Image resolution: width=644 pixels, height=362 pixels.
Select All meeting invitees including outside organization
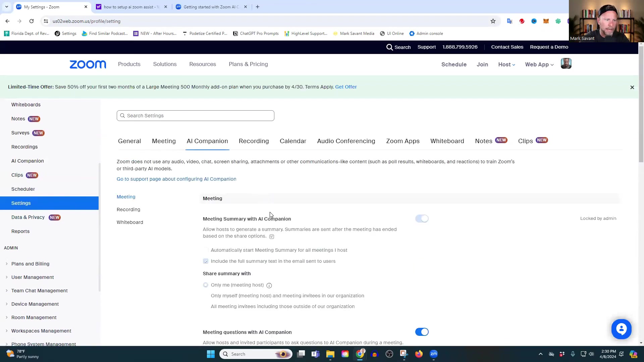click(206, 307)
